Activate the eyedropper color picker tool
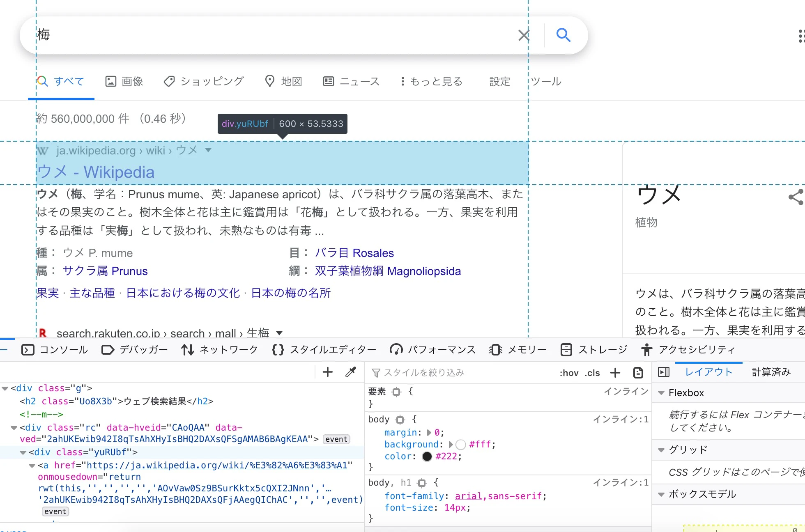 pos(351,372)
